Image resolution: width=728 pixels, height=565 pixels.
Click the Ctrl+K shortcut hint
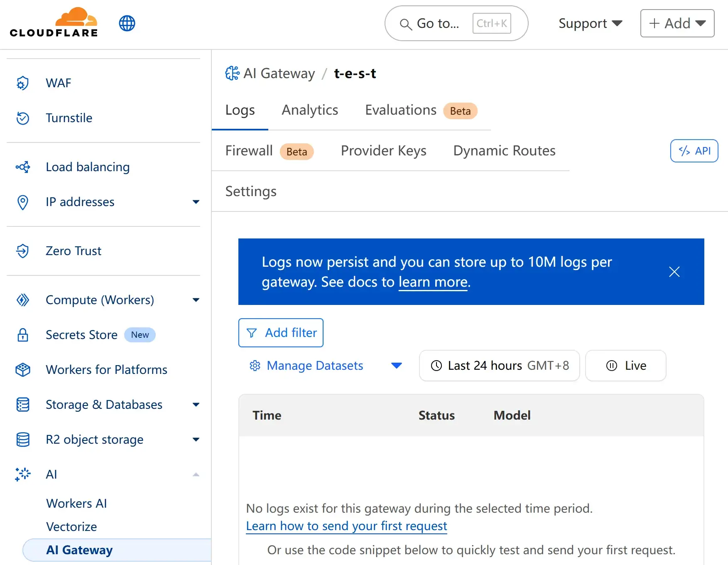pos(492,23)
